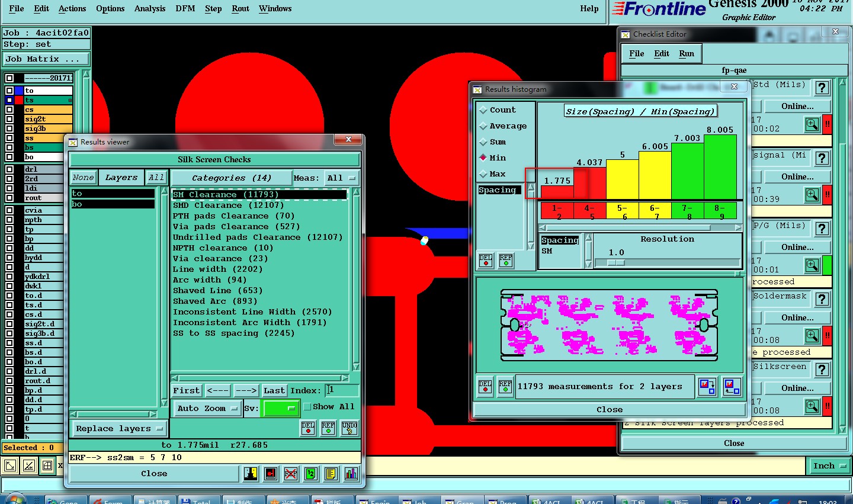Image resolution: width=853 pixels, height=504 pixels.
Task: Click the Last button in Results viewer
Action: [x=274, y=391]
